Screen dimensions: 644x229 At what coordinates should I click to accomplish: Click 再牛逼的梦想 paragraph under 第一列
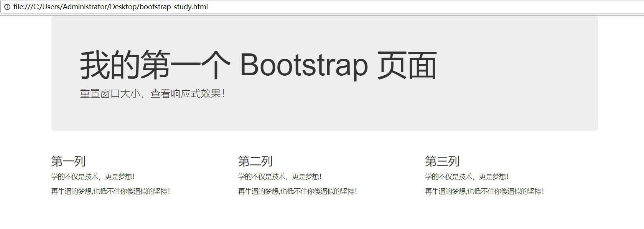point(110,191)
